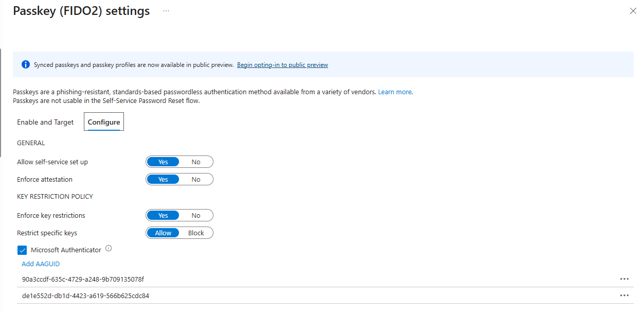Switch Restrict specific keys to Block
The image size is (644, 312).
click(195, 233)
